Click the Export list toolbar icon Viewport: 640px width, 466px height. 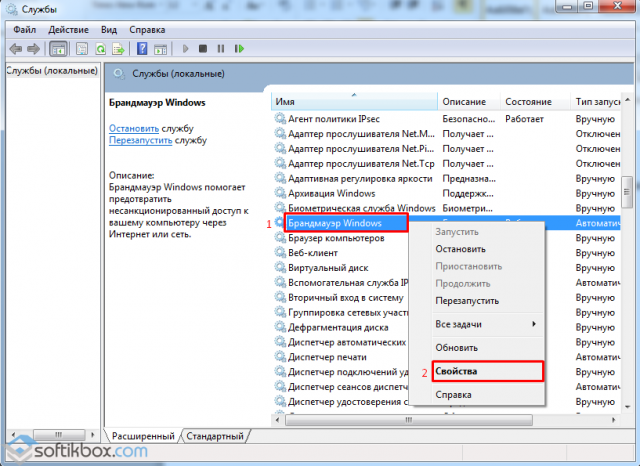click(x=118, y=49)
